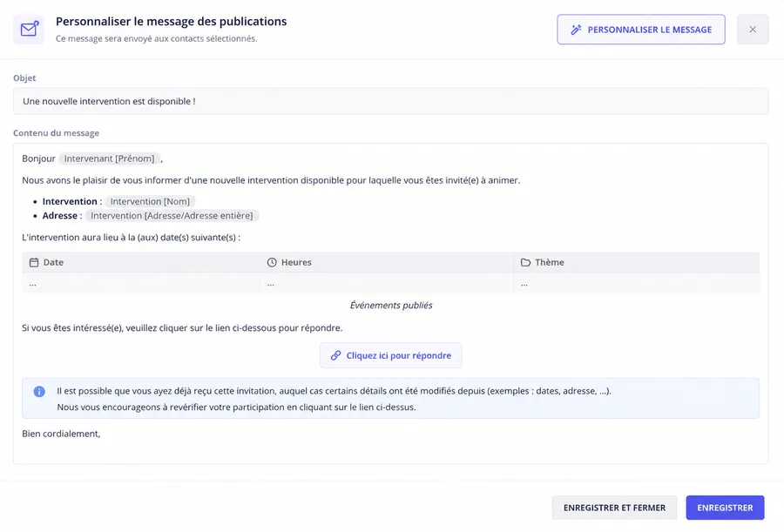Click the Heures column header text
This screenshot has height=532, width=784.
click(296, 262)
